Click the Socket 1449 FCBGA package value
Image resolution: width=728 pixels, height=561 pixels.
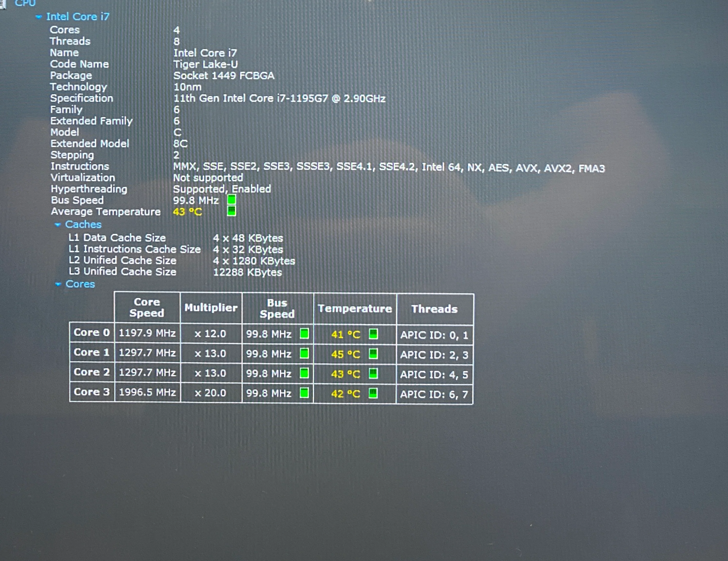point(224,76)
